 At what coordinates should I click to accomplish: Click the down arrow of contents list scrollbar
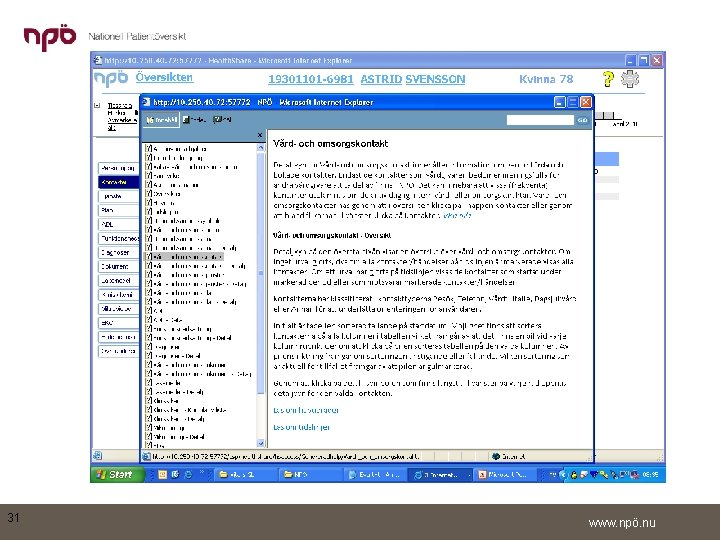[x=260, y=444]
